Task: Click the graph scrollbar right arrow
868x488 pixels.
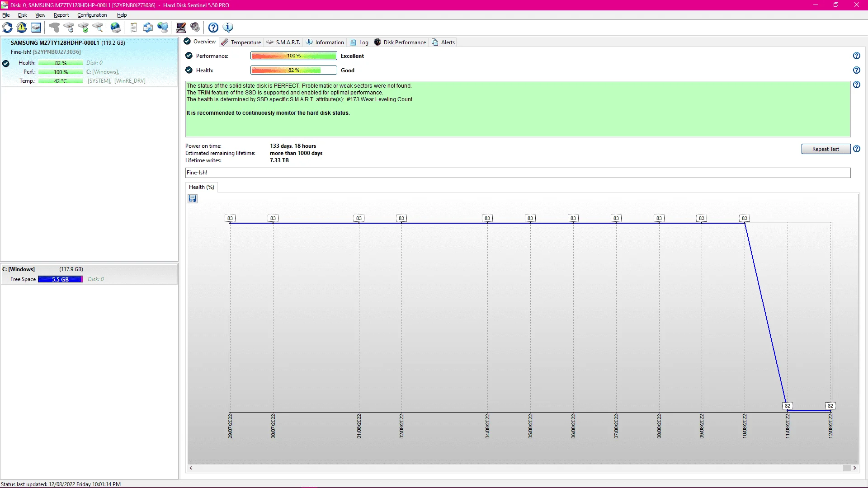Action: [855, 468]
